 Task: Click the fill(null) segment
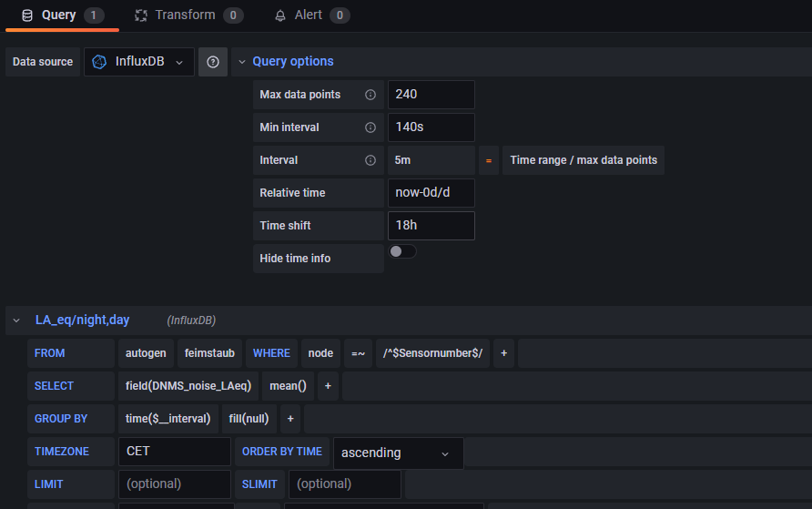click(249, 418)
